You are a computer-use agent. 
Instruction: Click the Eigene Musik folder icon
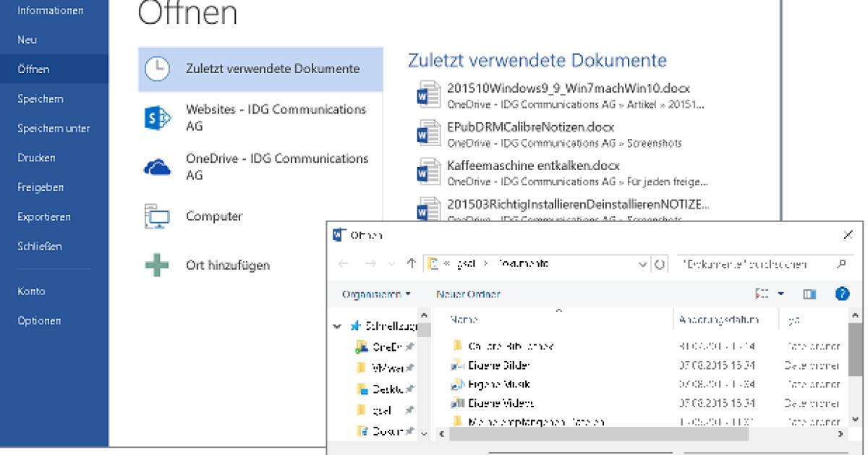(457, 384)
